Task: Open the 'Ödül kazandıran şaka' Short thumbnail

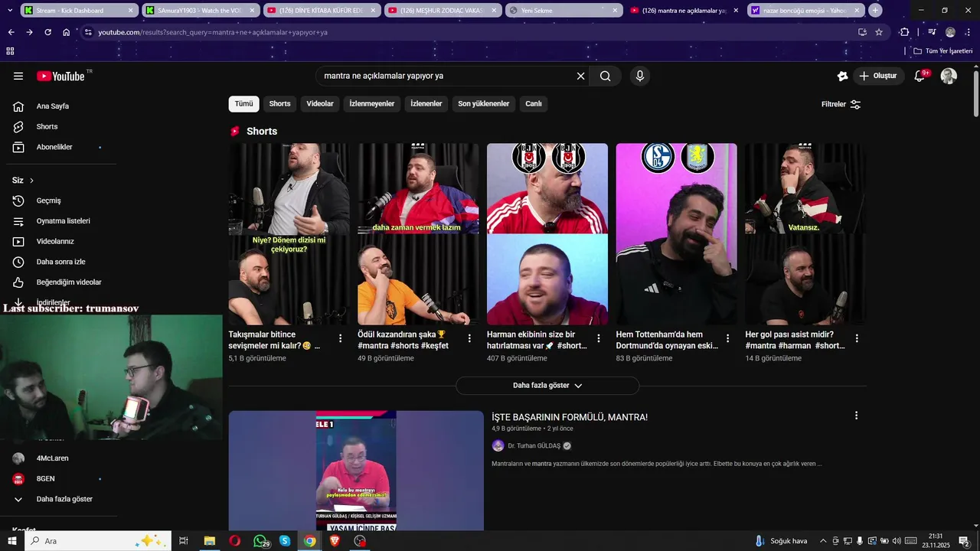Action: [x=418, y=234]
